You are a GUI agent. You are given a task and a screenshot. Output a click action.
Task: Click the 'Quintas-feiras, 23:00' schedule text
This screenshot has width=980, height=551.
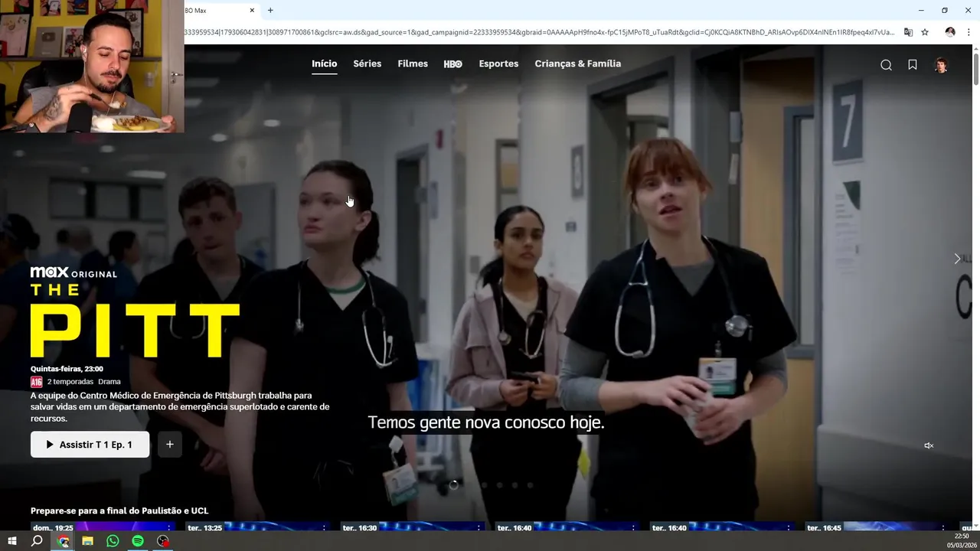[67, 369]
